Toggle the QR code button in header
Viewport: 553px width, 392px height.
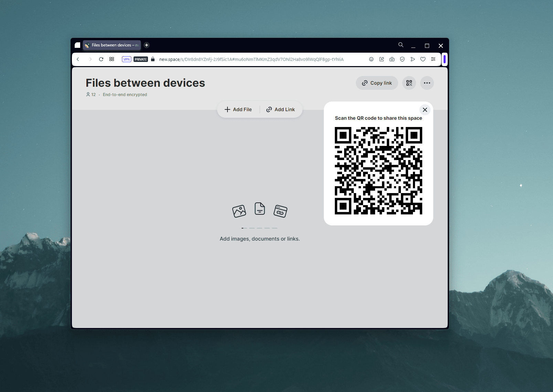409,83
